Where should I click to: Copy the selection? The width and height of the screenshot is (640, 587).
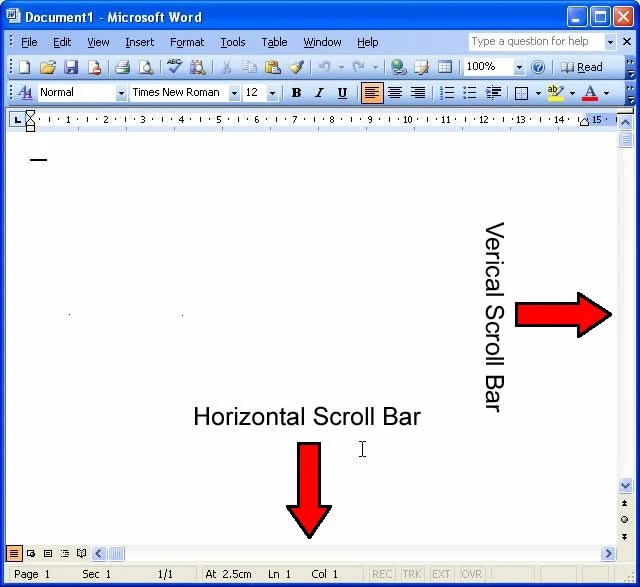(249, 67)
